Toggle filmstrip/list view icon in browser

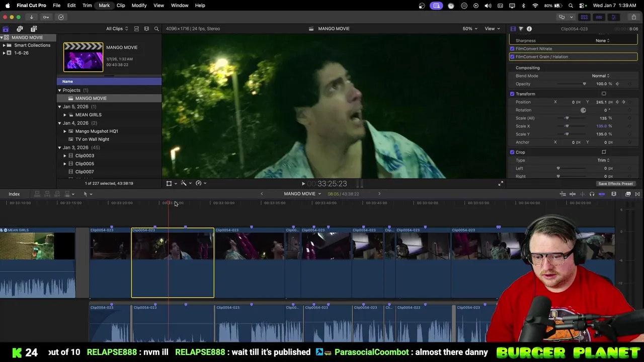146,29
